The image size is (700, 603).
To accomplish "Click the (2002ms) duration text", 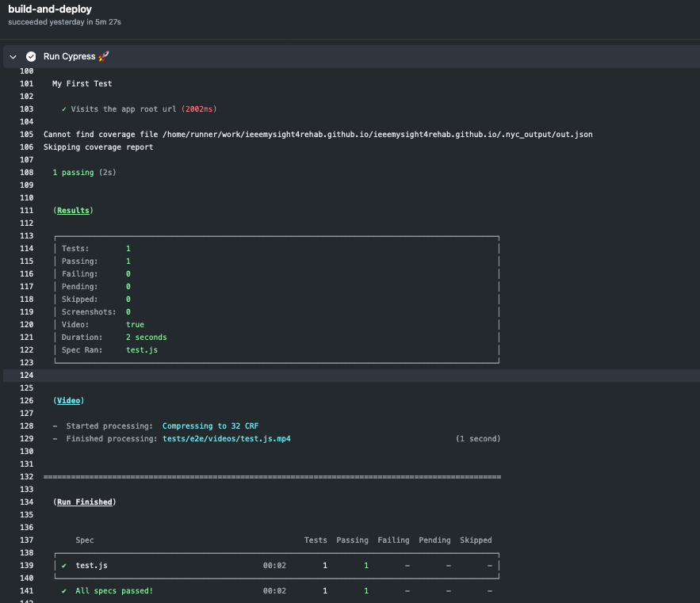I will pyautogui.click(x=199, y=109).
